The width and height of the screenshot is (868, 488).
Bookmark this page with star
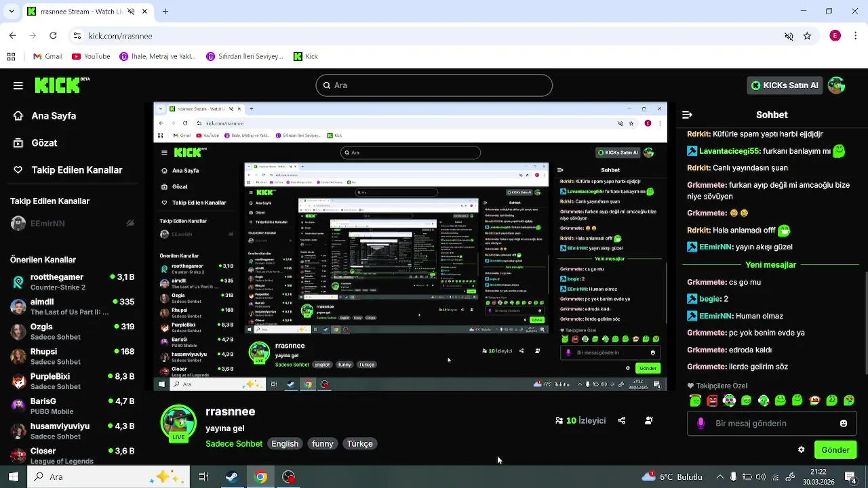[x=807, y=36]
